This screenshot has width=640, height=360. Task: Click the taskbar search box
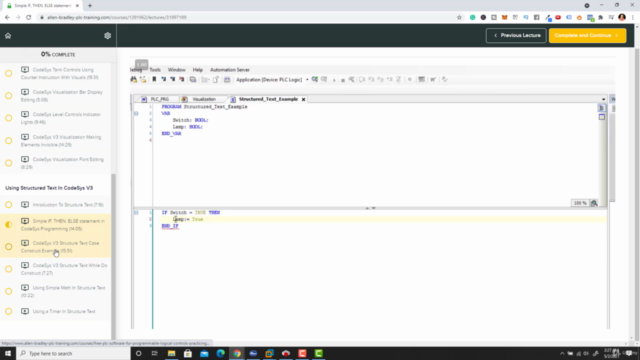click(x=73, y=353)
